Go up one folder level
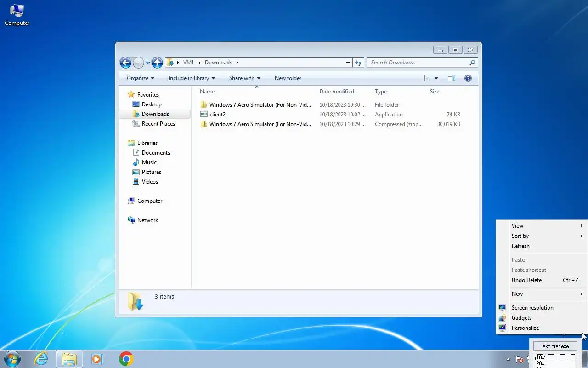588x368 pixels. click(157, 63)
